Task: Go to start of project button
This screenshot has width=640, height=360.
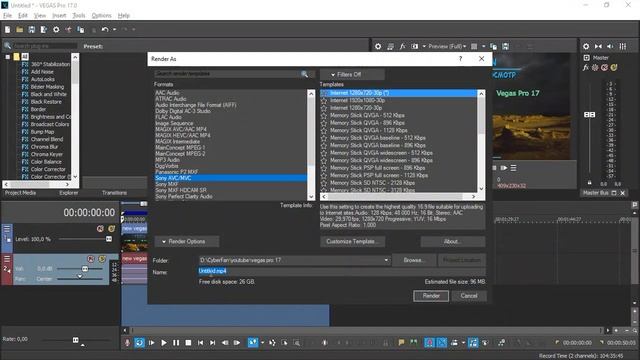Action: pos(200,342)
